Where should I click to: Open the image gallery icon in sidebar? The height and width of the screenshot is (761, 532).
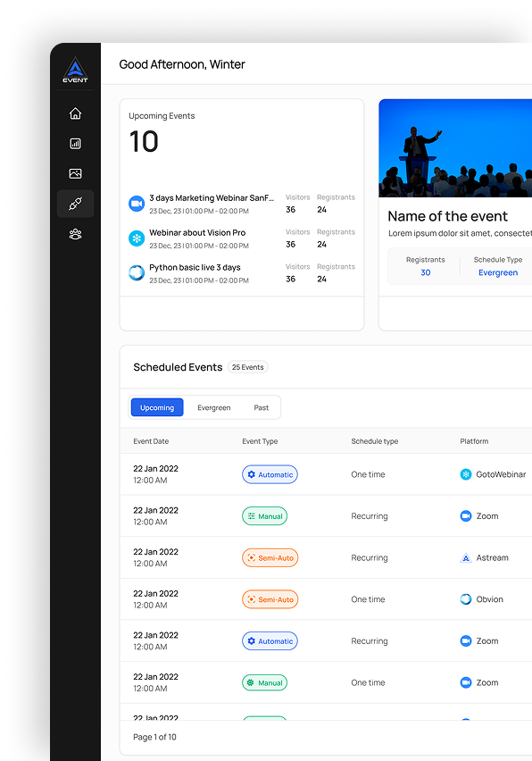coord(75,174)
